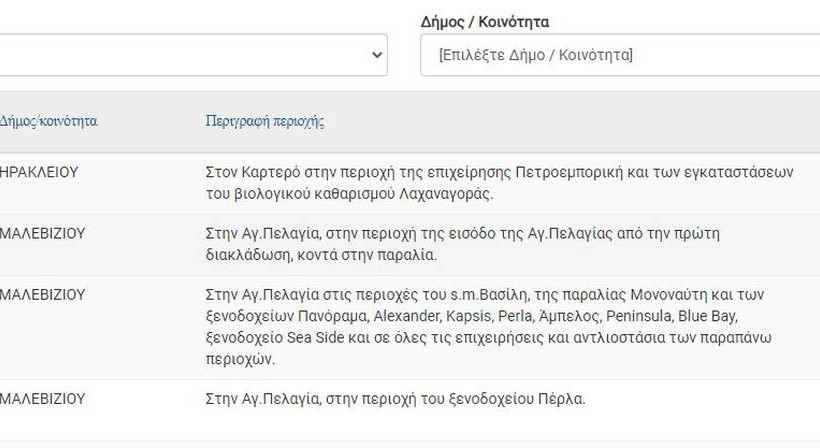Viewport: 820px width, 448px height.
Task: Click the Καρτερό area description text
Action: click(x=499, y=182)
